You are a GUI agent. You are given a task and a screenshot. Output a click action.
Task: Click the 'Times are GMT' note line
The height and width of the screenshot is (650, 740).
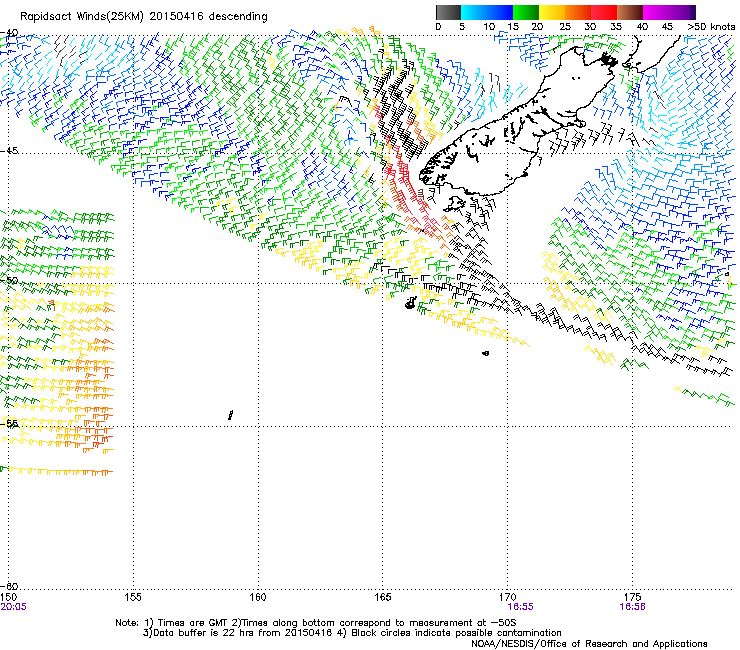click(x=316, y=623)
